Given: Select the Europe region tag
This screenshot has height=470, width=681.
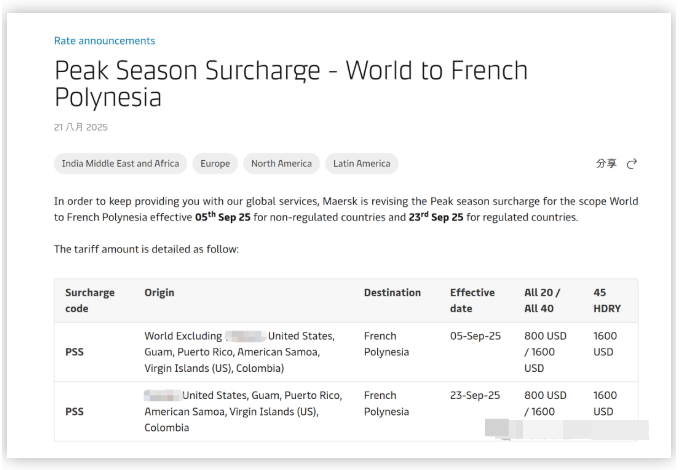Looking at the screenshot, I should point(215,163).
